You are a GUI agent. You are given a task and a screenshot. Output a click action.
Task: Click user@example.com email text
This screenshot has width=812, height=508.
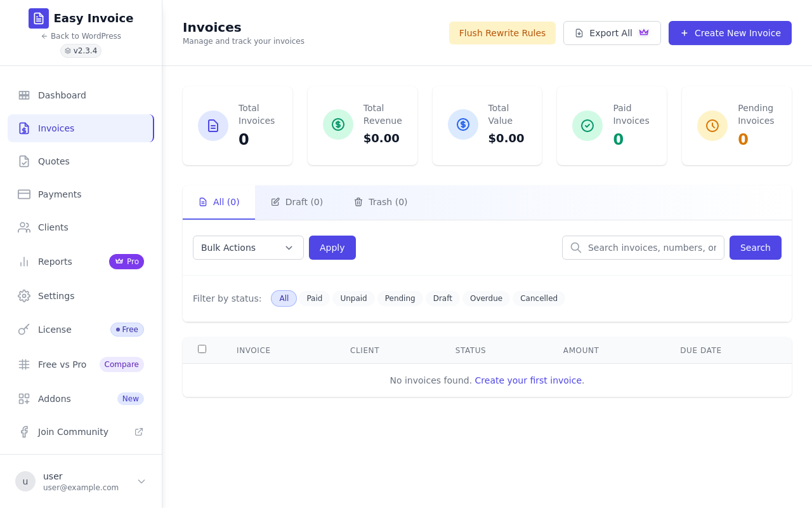81,488
